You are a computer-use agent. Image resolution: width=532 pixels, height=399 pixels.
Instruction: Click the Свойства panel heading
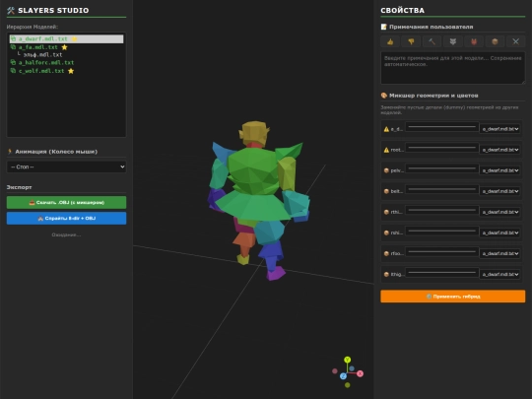pyautogui.click(x=402, y=11)
